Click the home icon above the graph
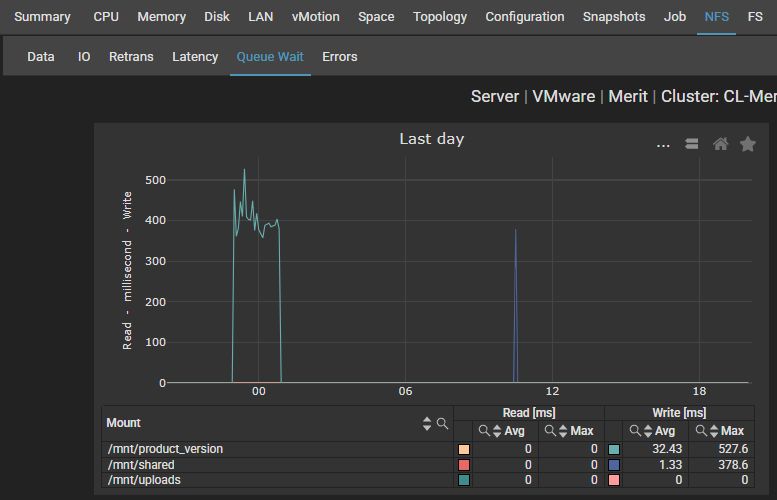The height and width of the screenshot is (500, 777). click(720, 144)
